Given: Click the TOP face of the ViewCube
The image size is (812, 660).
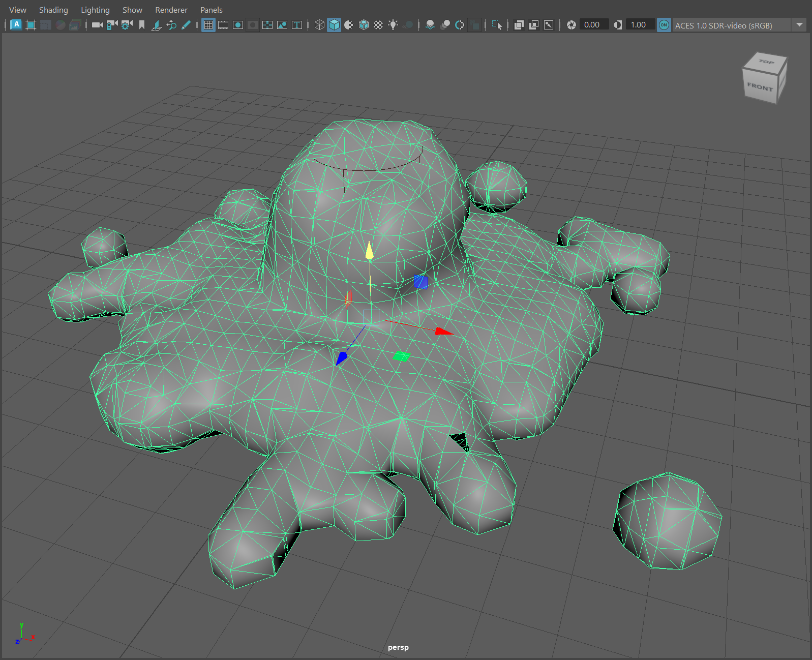Looking at the screenshot, I should coord(766,62).
